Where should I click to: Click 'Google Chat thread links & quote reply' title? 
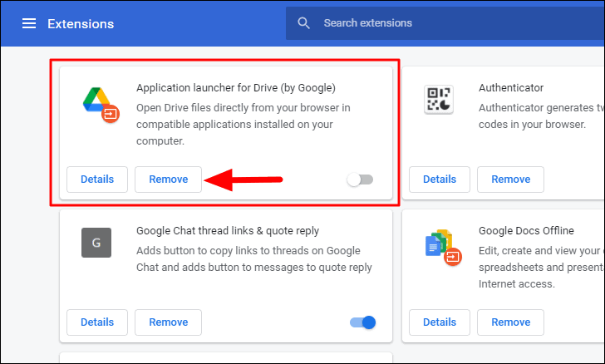(228, 231)
